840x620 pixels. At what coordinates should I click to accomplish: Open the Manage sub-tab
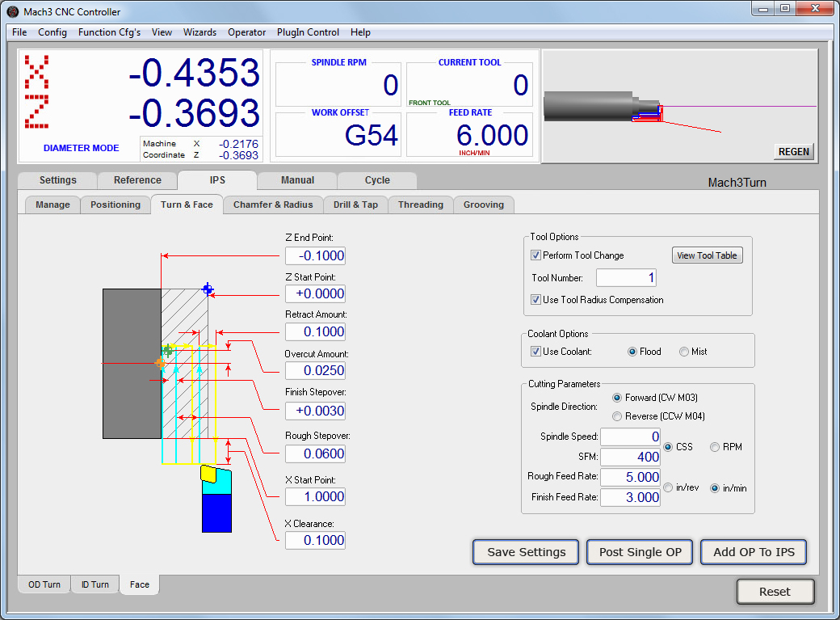(x=53, y=205)
